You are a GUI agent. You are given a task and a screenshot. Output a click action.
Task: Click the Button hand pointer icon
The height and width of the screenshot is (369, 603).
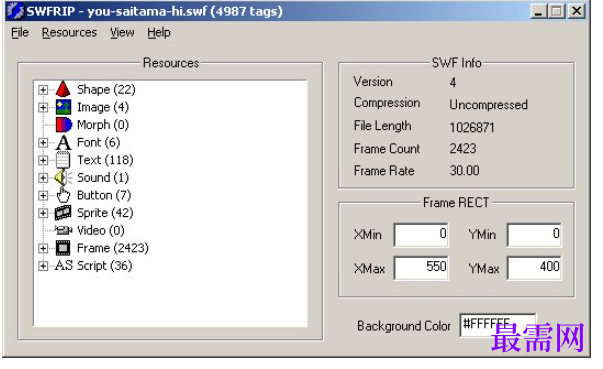63,195
